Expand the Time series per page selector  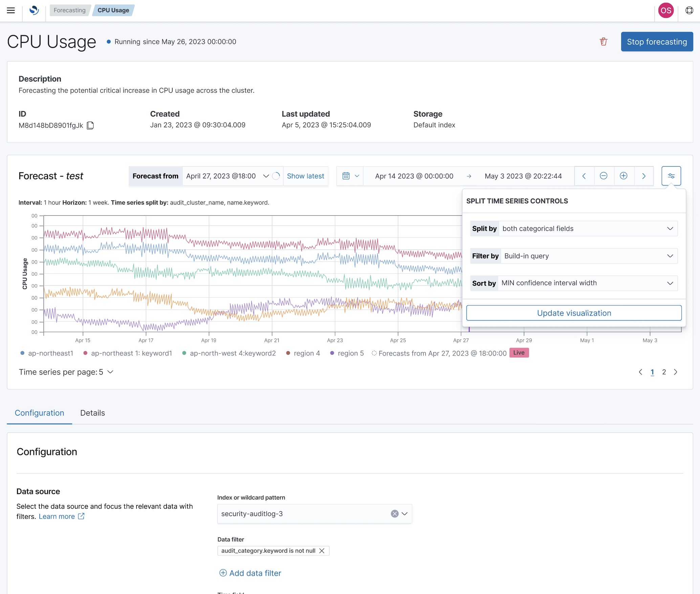[109, 372]
